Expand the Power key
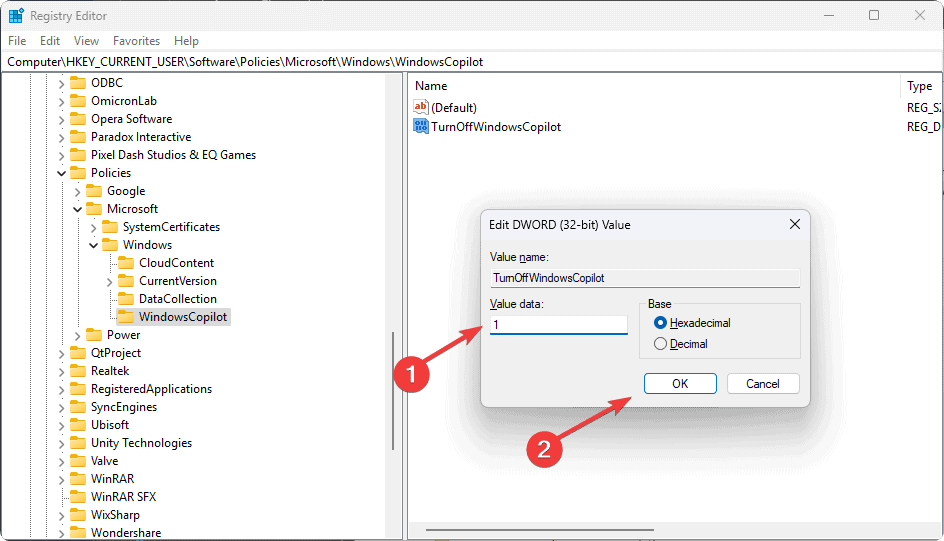The image size is (944, 541). pyautogui.click(x=77, y=336)
